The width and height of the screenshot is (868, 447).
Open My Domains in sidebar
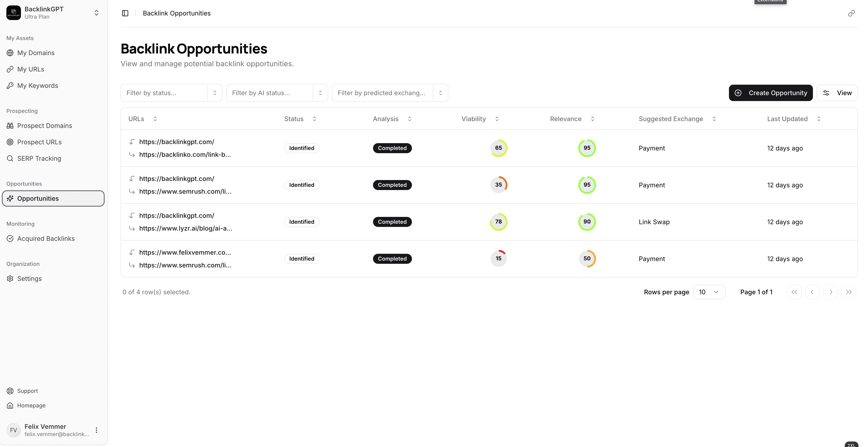pyautogui.click(x=36, y=53)
